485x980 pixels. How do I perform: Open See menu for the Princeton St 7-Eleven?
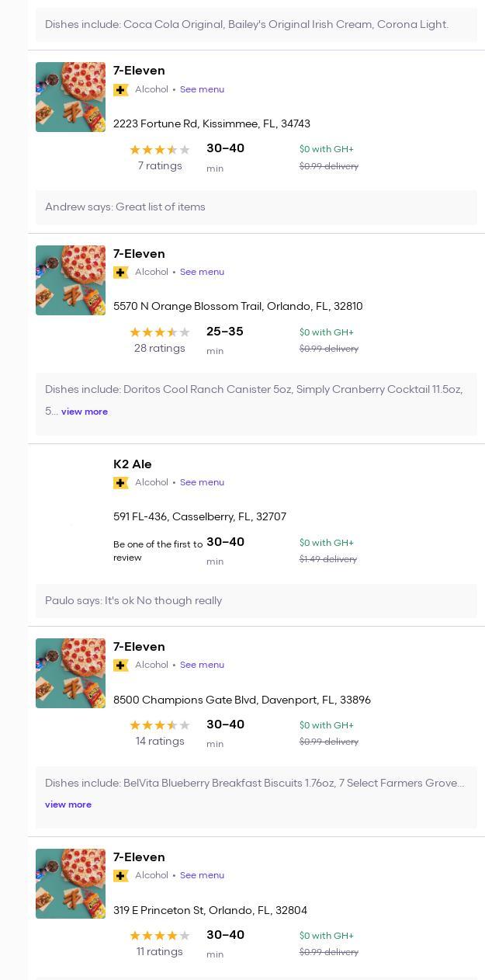(202, 875)
